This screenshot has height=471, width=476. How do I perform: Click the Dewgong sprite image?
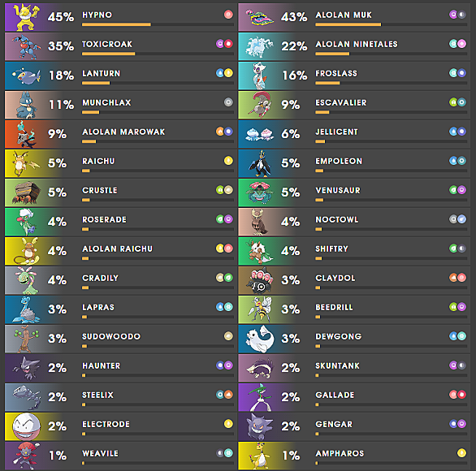(260, 339)
